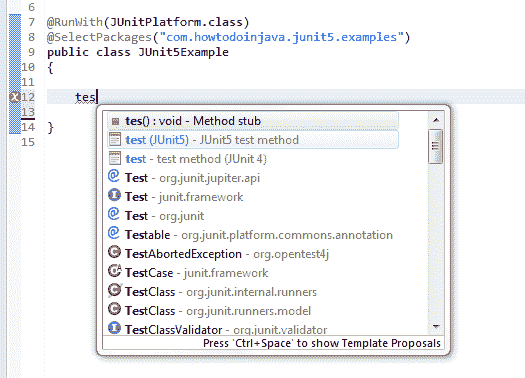Click line number 9 in the gutter
The width and height of the screenshot is (525, 378).
(31, 52)
